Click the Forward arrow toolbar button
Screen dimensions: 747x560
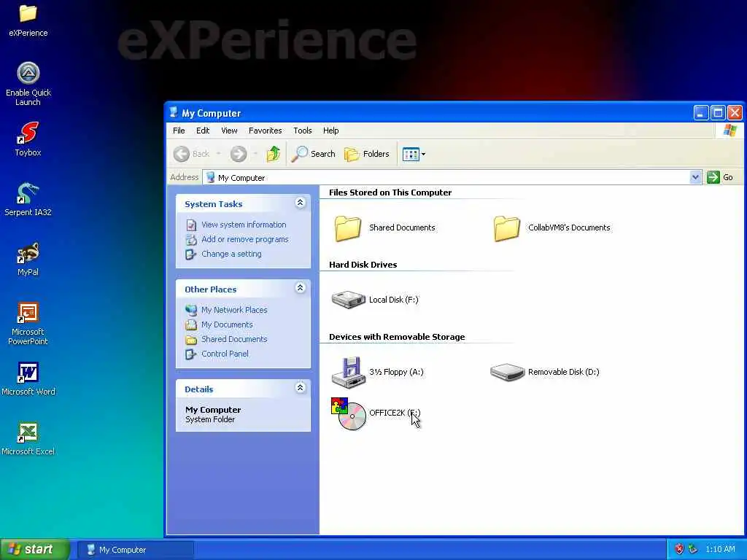click(239, 154)
